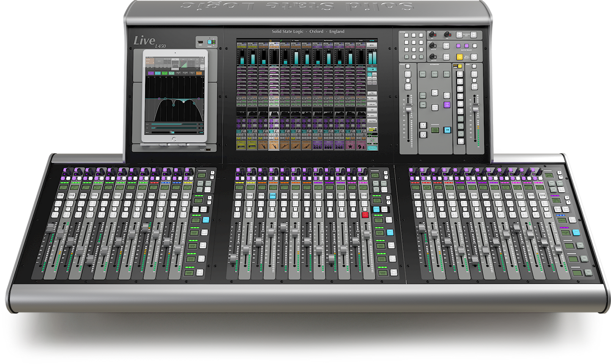Image resolution: width=611 pixels, height=364 pixels.
Task: Open the User Keys panel
Action: 372,121
